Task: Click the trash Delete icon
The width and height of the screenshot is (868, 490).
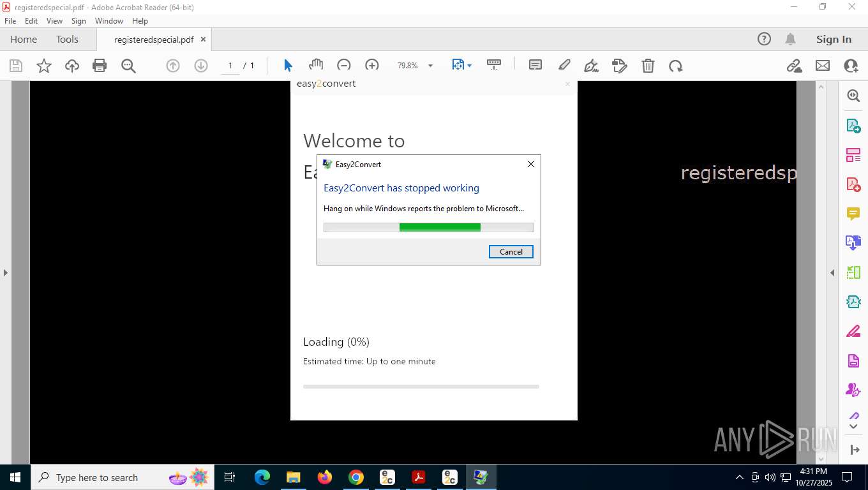Action: [648, 66]
